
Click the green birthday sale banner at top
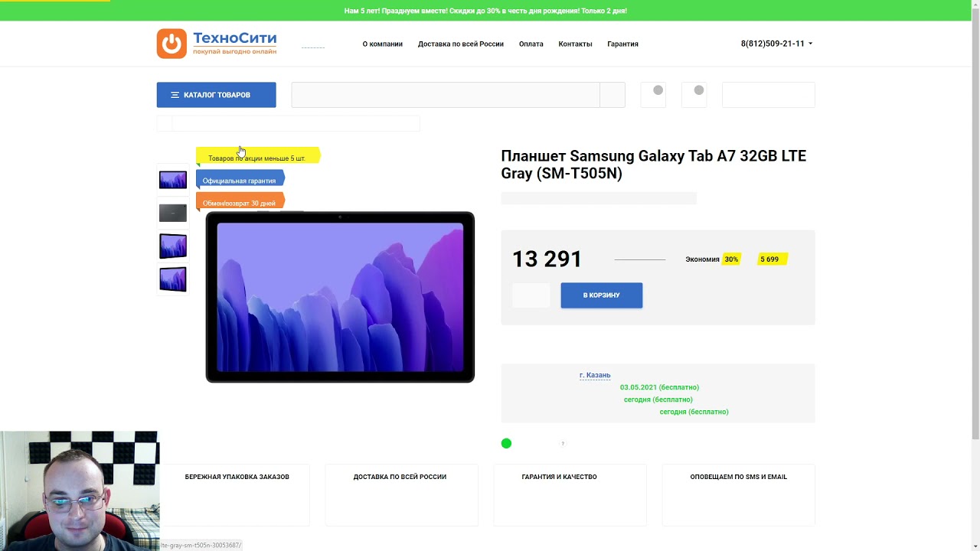click(485, 11)
